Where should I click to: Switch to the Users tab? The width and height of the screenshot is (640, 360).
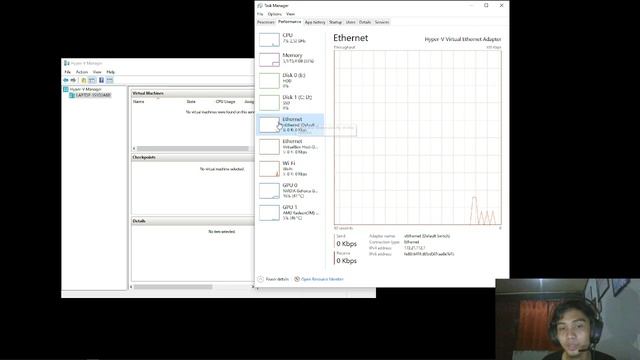pyautogui.click(x=351, y=22)
